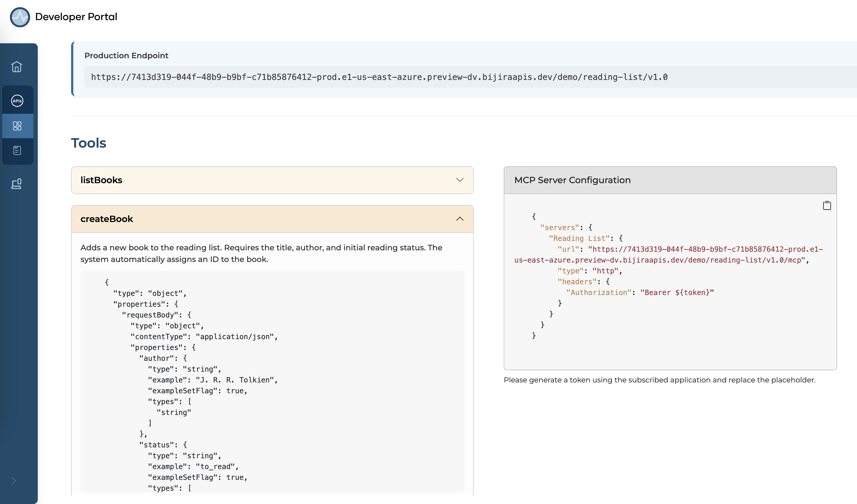857x504 pixels.
Task: Click the Bearer ${token} Authorization value
Action: pos(677,293)
